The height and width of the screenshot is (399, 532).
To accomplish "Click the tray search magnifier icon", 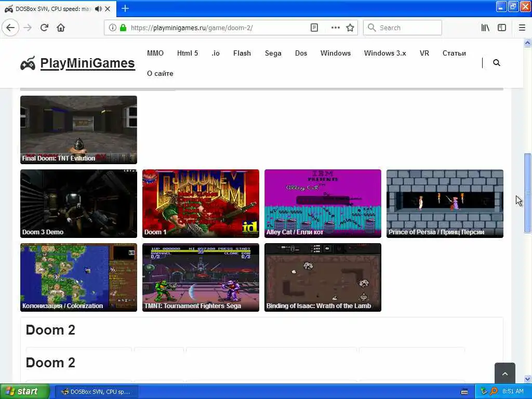I will click(x=494, y=392).
